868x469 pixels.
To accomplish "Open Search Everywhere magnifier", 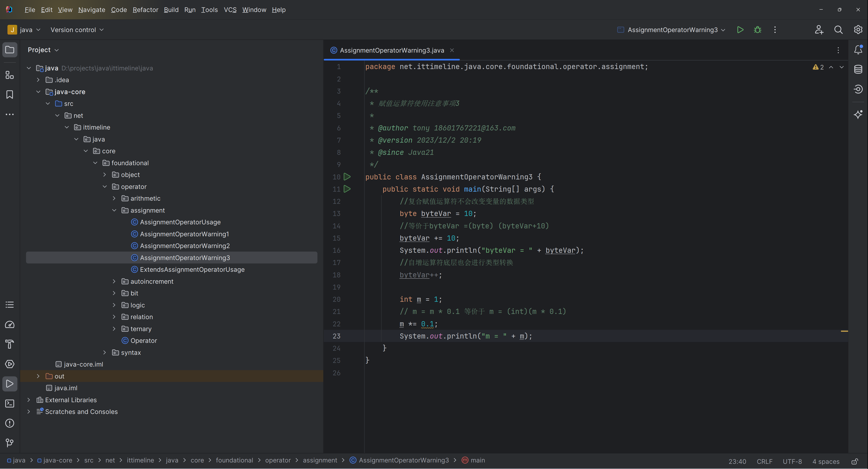I will click(838, 30).
